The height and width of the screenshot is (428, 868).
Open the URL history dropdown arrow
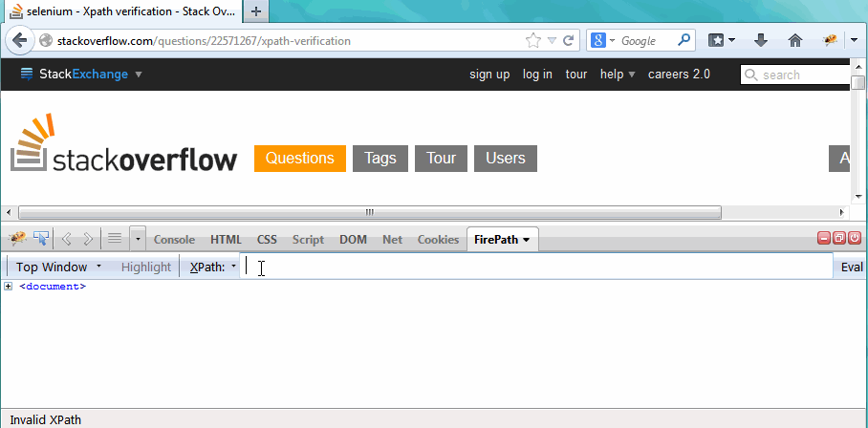coord(552,40)
